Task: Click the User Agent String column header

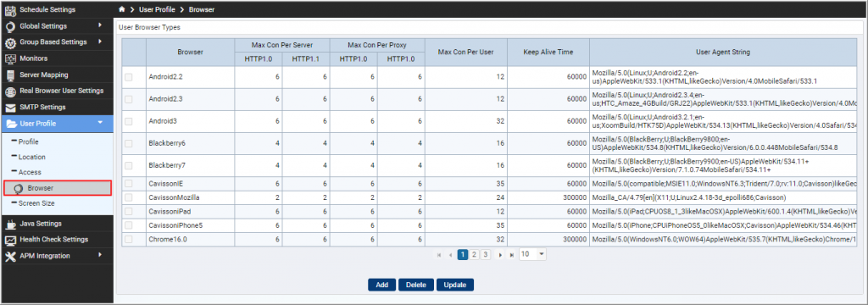Action: (x=723, y=52)
